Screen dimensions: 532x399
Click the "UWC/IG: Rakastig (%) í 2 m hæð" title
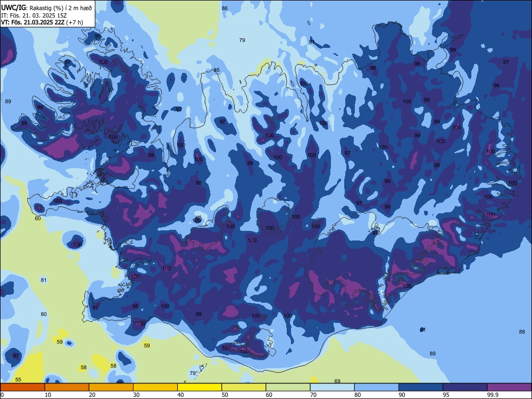click(x=46, y=7)
